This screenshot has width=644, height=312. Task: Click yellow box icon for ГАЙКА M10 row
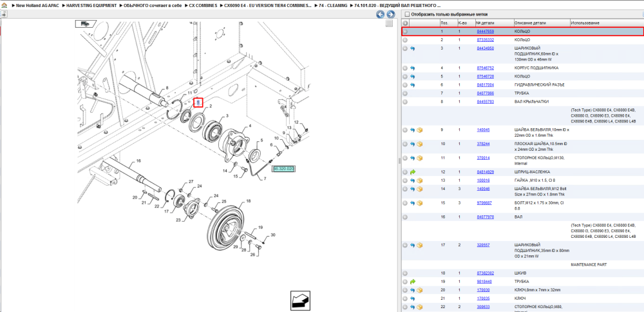[420, 180]
